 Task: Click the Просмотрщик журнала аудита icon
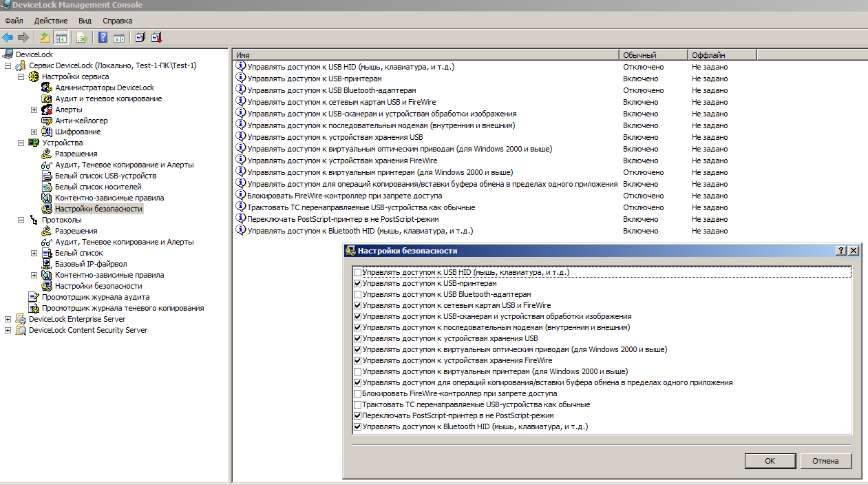[34, 297]
